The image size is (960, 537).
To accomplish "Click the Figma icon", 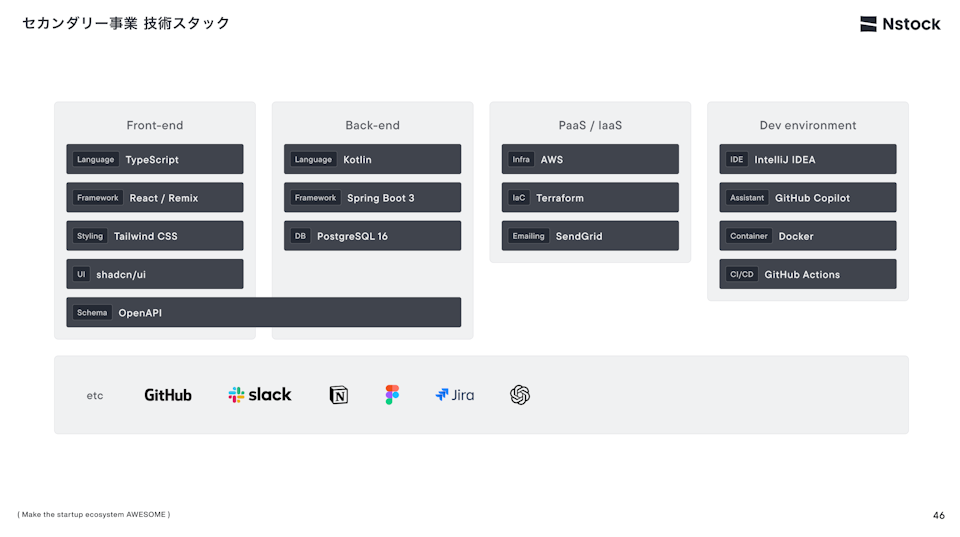I will click(x=392, y=395).
